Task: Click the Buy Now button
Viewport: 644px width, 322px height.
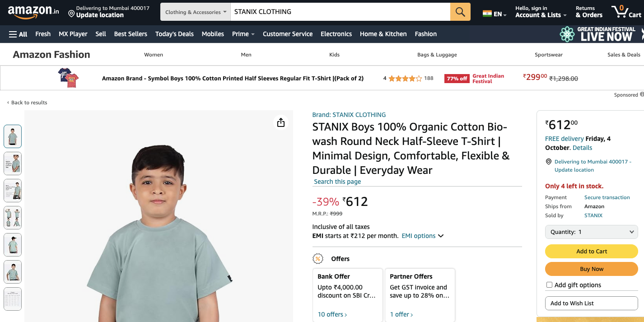Action: [591, 269]
